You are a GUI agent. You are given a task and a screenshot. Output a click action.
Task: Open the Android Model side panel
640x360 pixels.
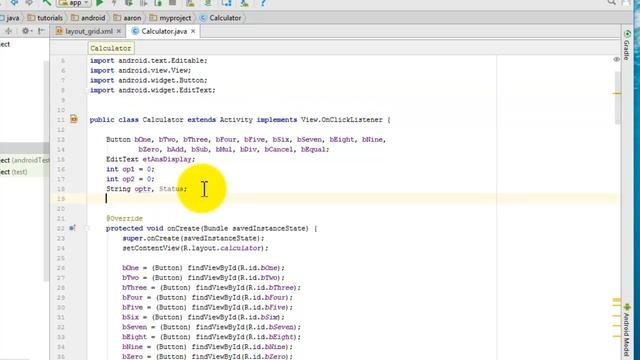tap(627, 331)
